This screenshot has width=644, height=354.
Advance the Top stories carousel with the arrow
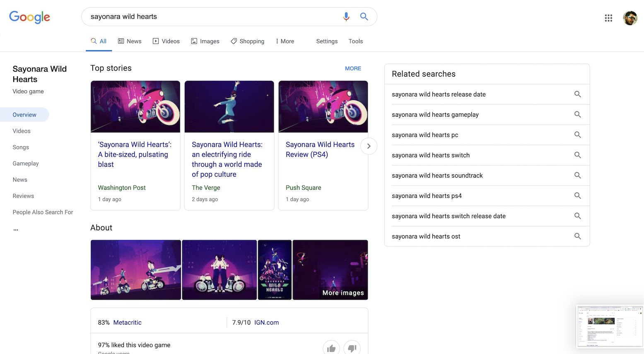coord(369,146)
